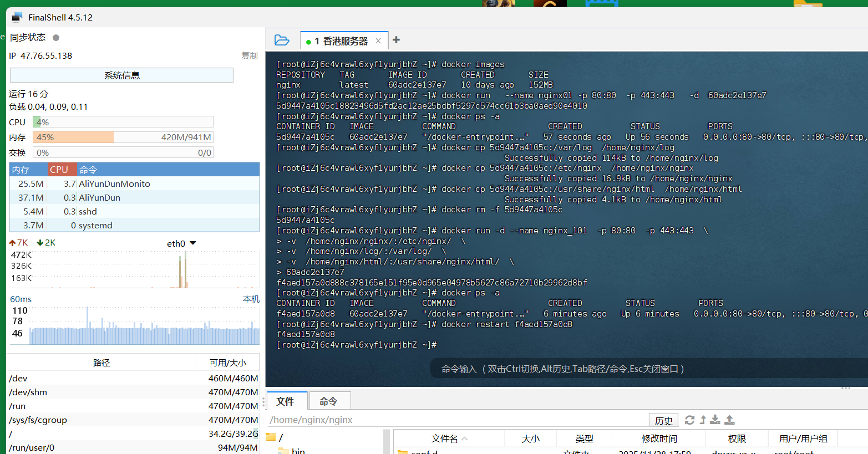
Task: Switch to the 文件 tab
Action: coord(285,401)
